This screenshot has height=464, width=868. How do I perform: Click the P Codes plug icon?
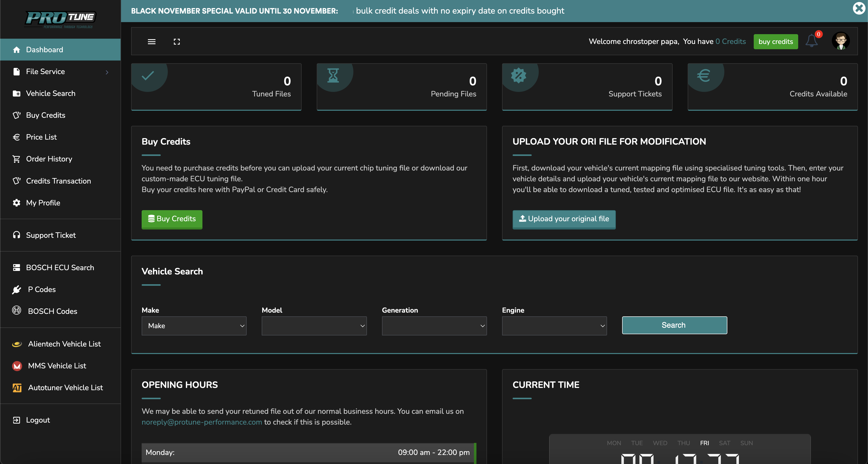point(17,289)
